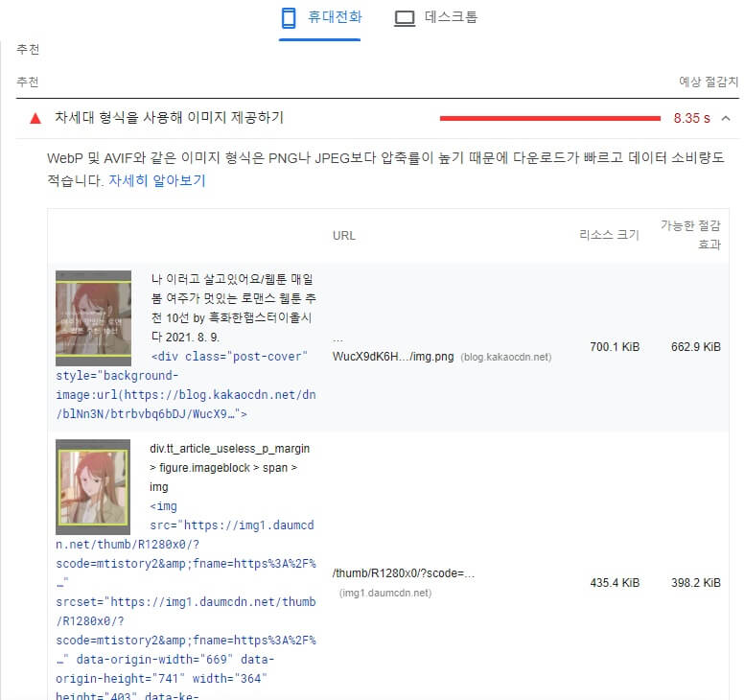745x700 pixels.
Task: Click the red warning triangle icon
Action: [x=35, y=118]
